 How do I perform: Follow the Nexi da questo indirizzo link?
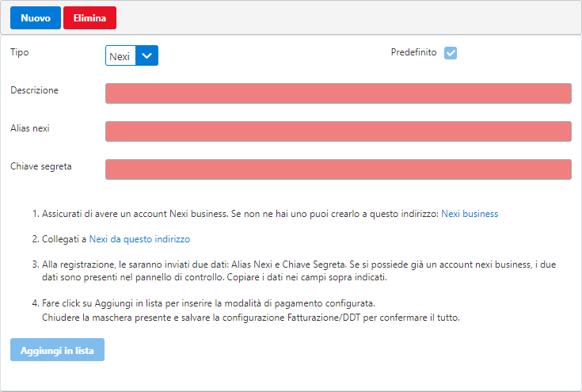pyautogui.click(x=139, y=239)
